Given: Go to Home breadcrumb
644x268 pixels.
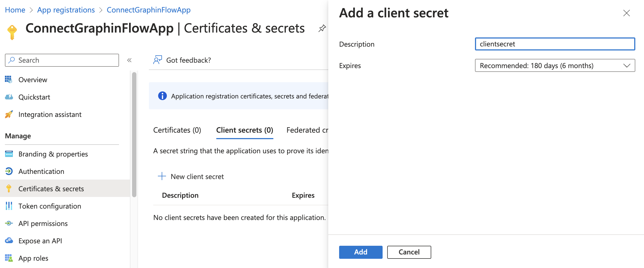Looking at the screenshot, I should (15, 10).
